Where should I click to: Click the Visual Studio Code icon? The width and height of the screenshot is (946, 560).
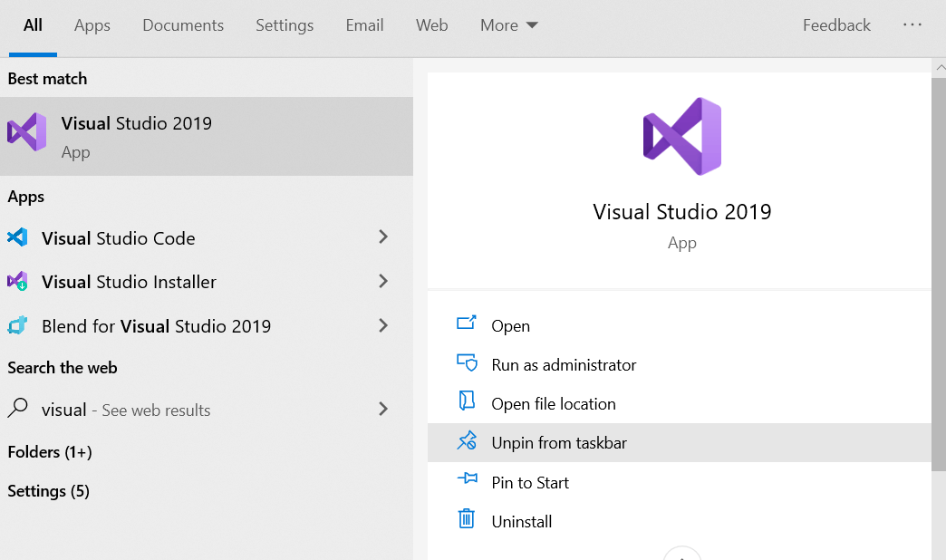[17, 238]
